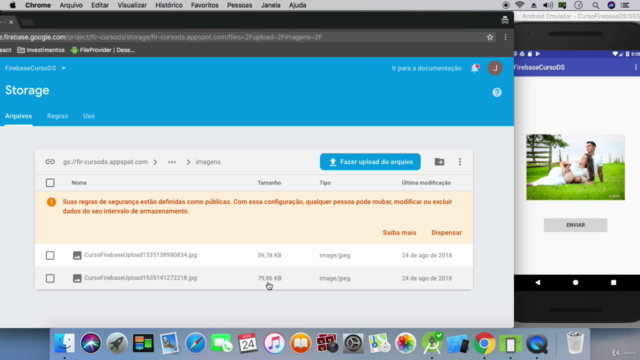Screen dimensions: 640x360
Task: Click Ir para a documentação link
Action: [426, 68]
